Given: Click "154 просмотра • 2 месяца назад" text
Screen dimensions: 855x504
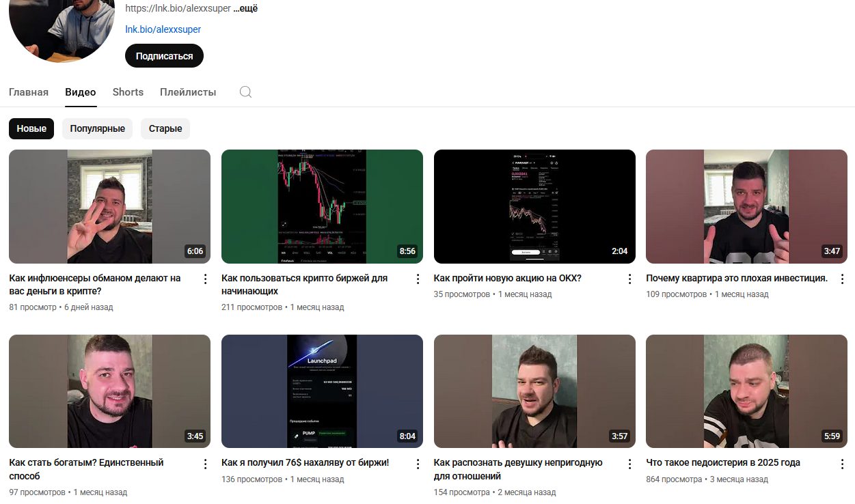Looking at the screenshot, I should pyautogui.click(x=495, y=492).
